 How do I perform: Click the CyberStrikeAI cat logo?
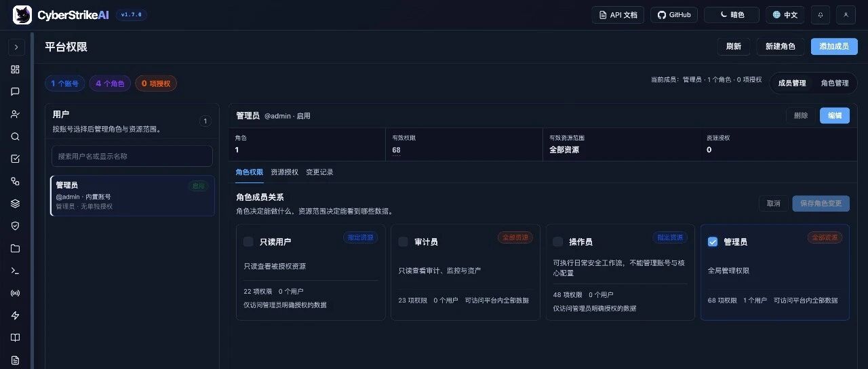tap(22, 15)
